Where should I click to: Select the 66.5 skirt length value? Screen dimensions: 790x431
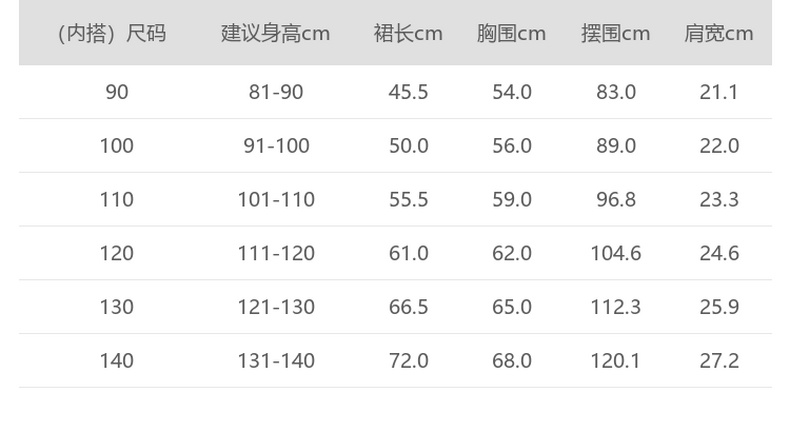[x=408, y=307]
